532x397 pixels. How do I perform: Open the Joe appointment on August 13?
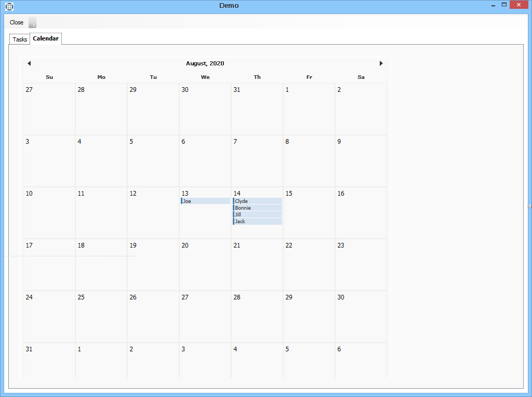205,201
